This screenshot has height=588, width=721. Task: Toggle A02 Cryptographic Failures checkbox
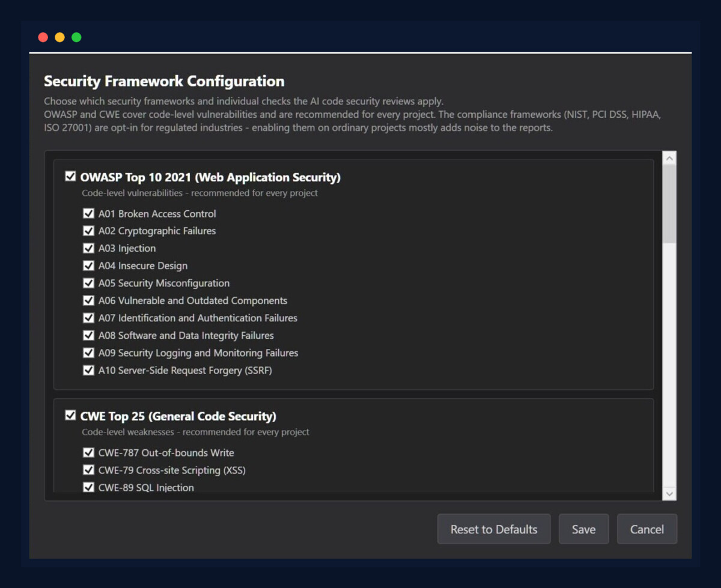tap(88, 231)
